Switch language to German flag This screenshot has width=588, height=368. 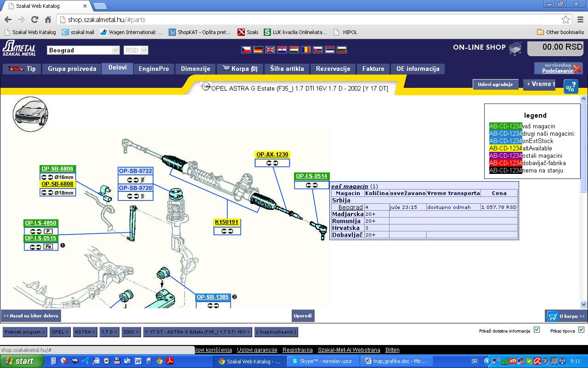point(258,49)
